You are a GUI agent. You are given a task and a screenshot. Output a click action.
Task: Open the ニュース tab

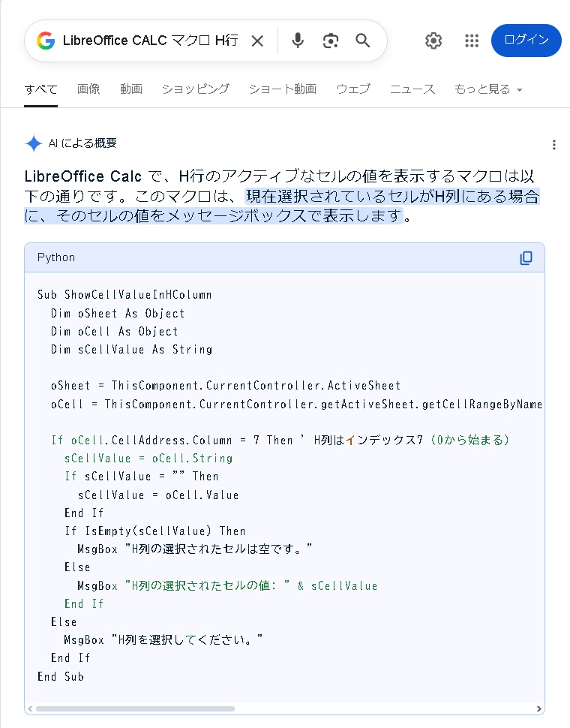pyautogui.click(x=412, y=89)
